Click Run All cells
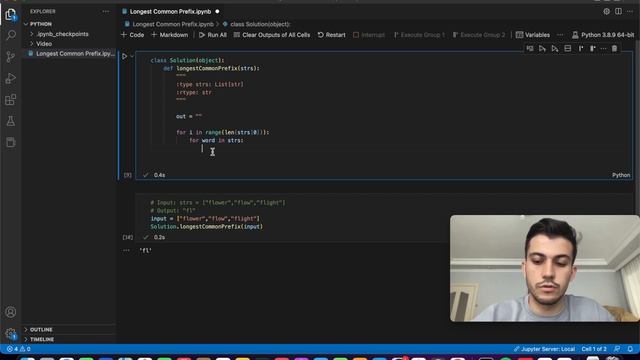The width and height of the screenshot is (640, 360). coord(212,35)
